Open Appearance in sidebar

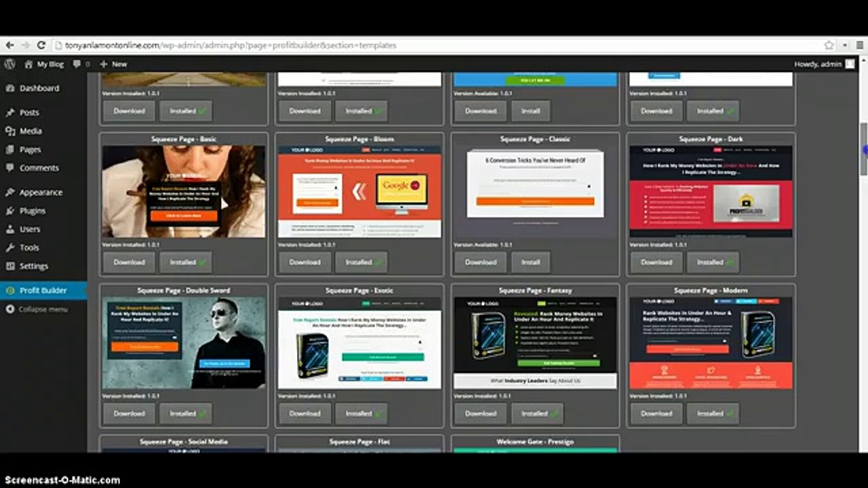pyautogui.click(x=41, y=192)
